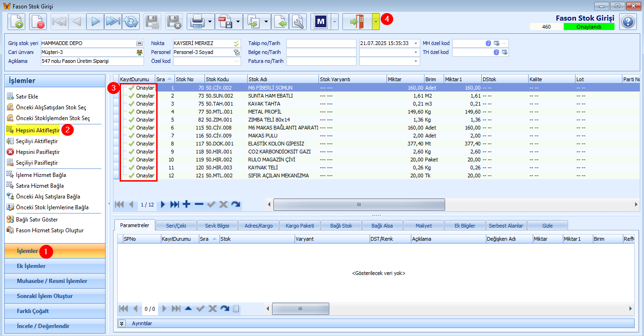Click people icon in Cari ünvanı field
The height and width of the screenshot is (336, 644).
coord(139,52)
